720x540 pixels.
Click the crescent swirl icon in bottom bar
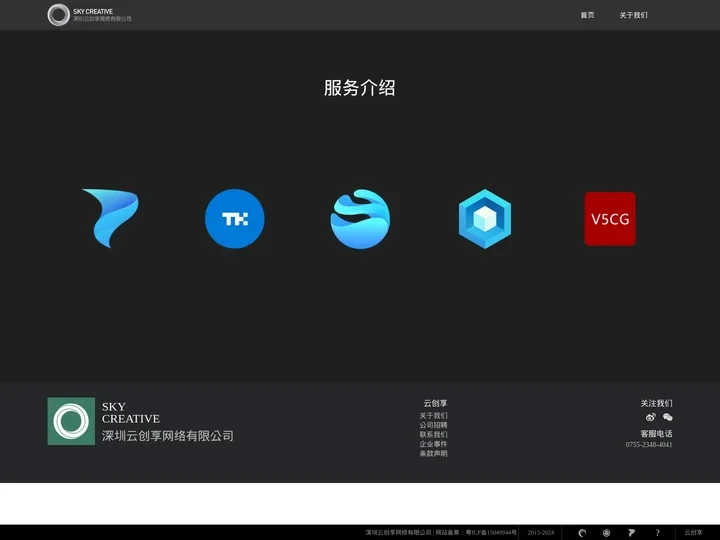click(582, 533)
